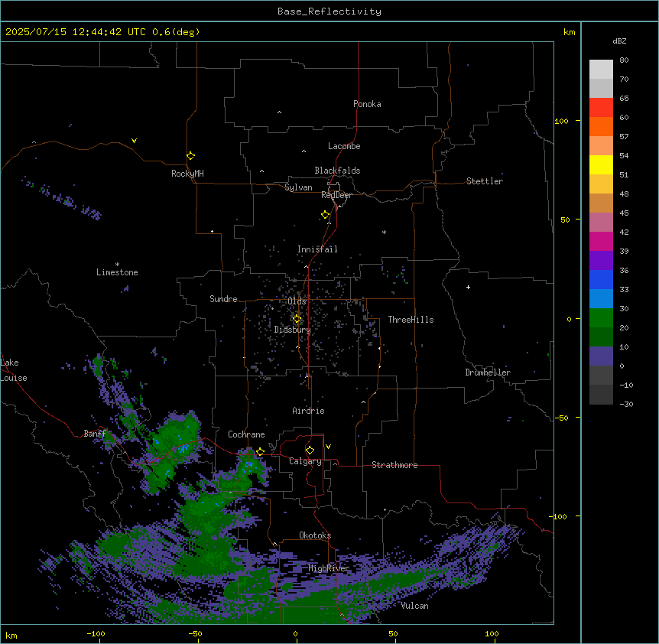This screenshot has height=644, width=659.
Task: Click the white caret marker west of Ponoka
Action: (279, 112)
